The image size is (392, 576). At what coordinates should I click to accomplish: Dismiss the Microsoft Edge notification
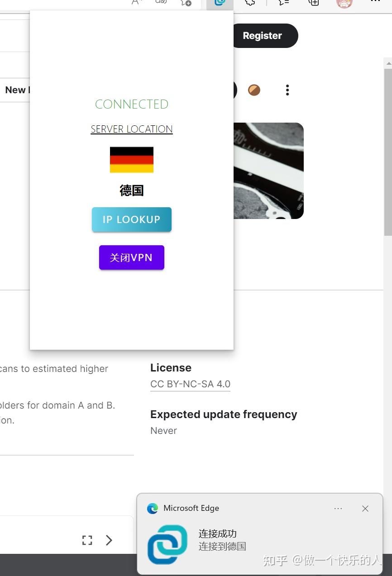365,509
